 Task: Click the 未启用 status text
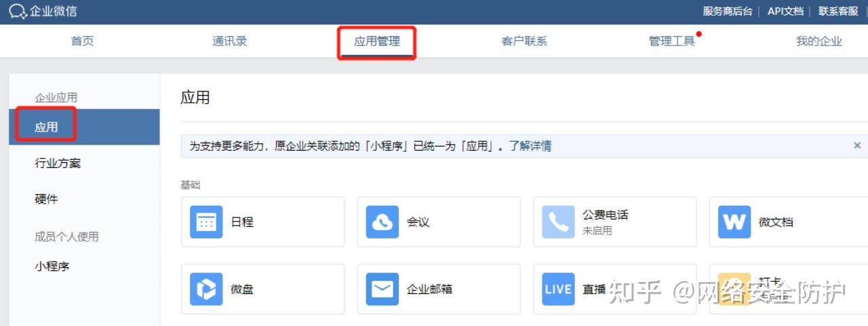click(x=597, y=231)
